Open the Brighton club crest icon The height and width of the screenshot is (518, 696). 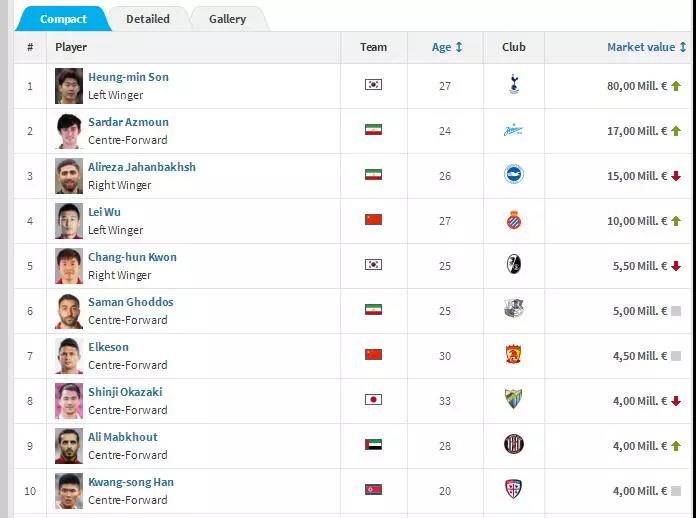tap(514, 174)
